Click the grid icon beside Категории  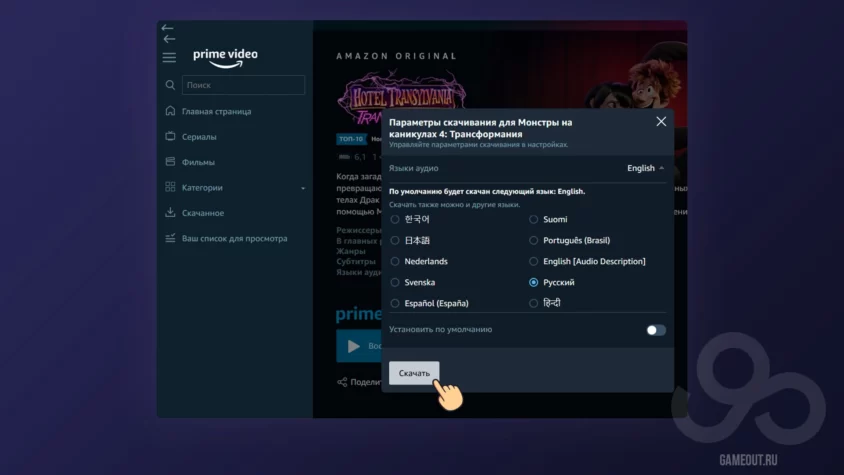[170, 187]
